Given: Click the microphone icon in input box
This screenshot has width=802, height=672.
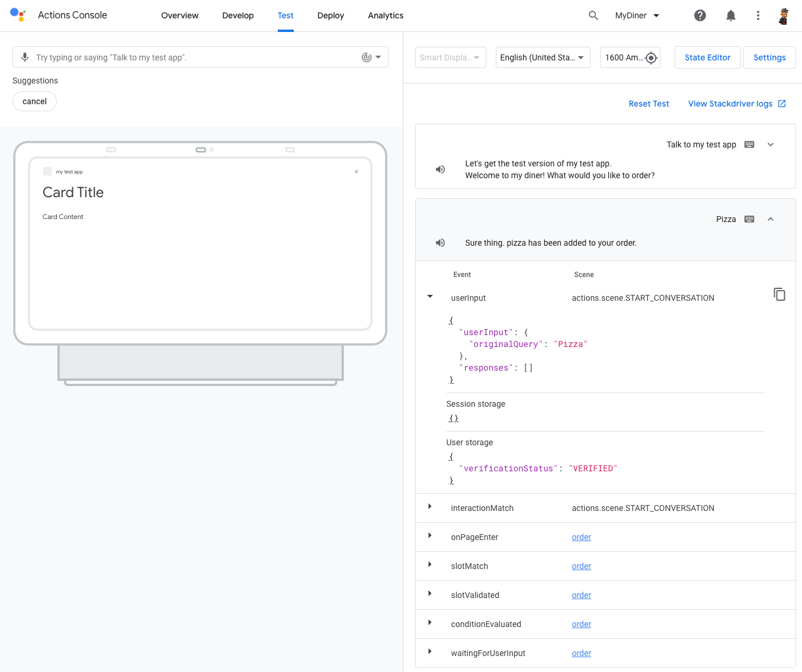Looking at the screenshot, I should (x=25, y=57).
